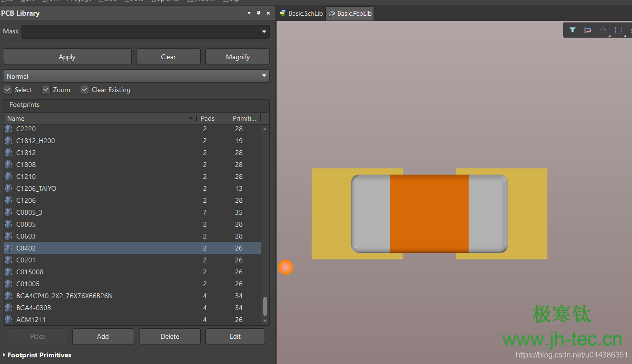
Task: Toggle the Zoom checkbox
Action: tap(46, 90)
